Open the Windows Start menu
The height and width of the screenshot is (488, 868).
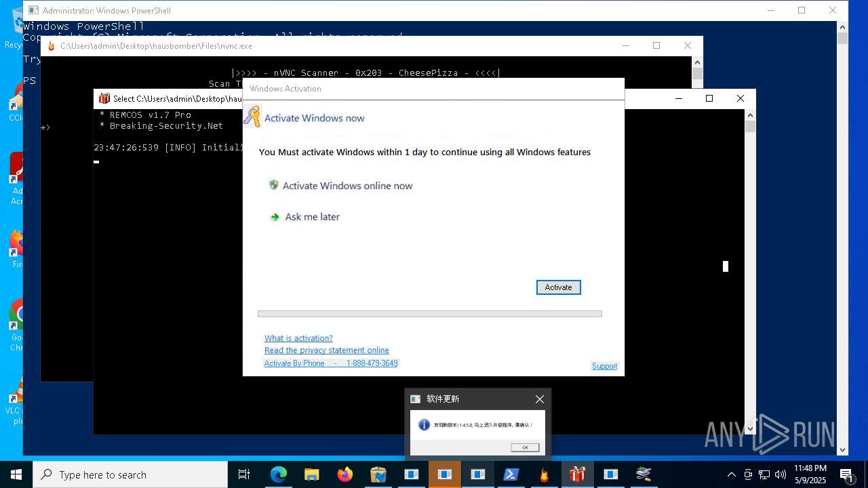16,474
